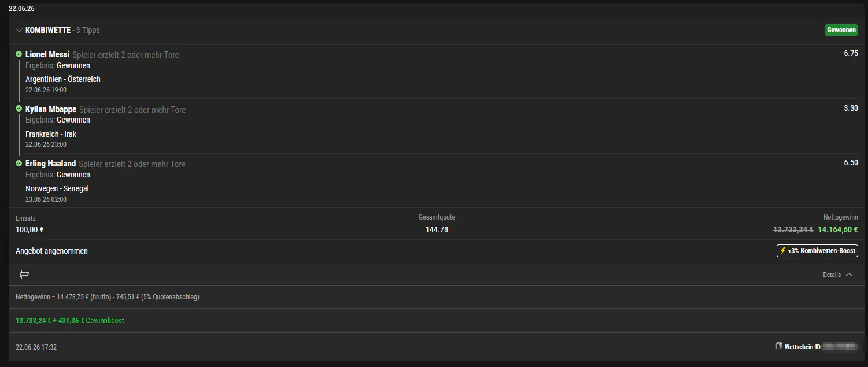This screenshot has height=367, width=868.
Task: Click the KOMBIWETTE header title
Action: tap(48, 30)
